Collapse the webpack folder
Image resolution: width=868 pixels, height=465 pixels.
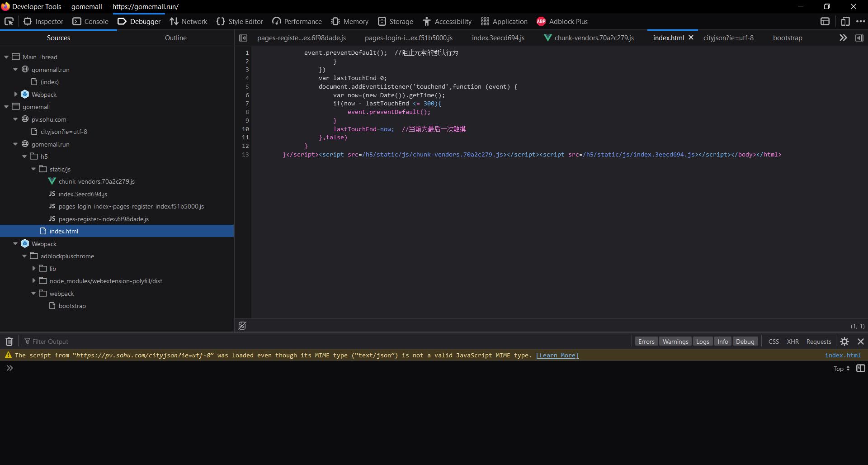[x=33, y=293]
